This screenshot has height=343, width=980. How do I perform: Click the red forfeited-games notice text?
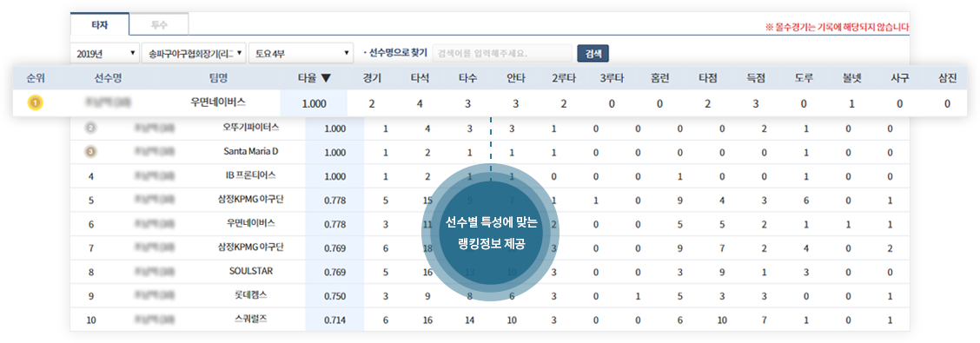click(x=838, y=28)
